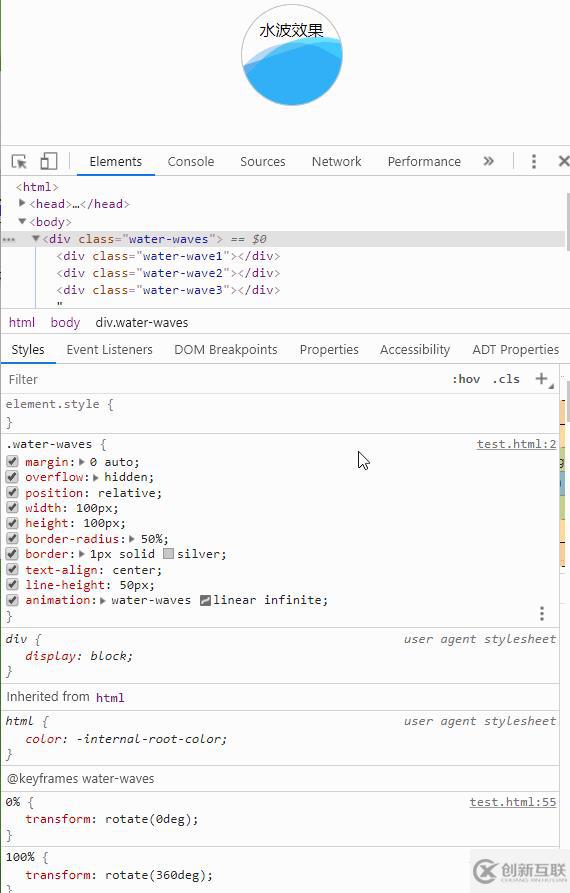Image resolution: width=570 pixels, height=893 pixels.
Task: Open the silver border color swatch
Action: [169, 554]
